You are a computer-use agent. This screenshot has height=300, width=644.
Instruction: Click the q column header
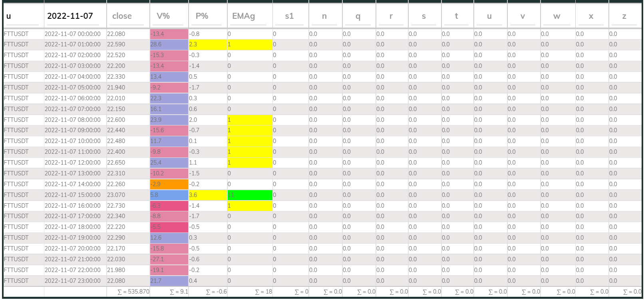pyautogui.click(x=358, y=16)
